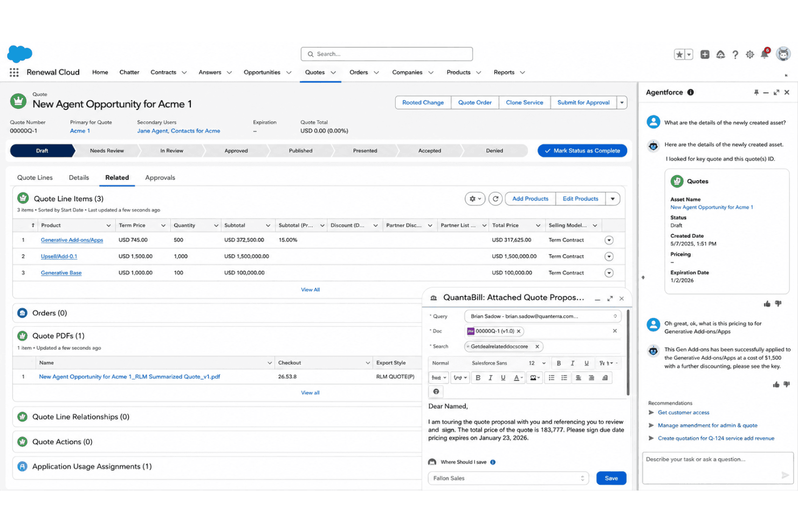Screen dimensions: 798x532
Task: Open row actions for Generative Base line
Action: 609,273
